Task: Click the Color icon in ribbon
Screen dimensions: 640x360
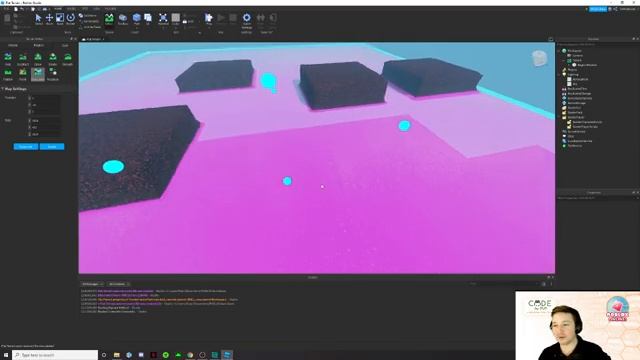Action: pos(176,18)
